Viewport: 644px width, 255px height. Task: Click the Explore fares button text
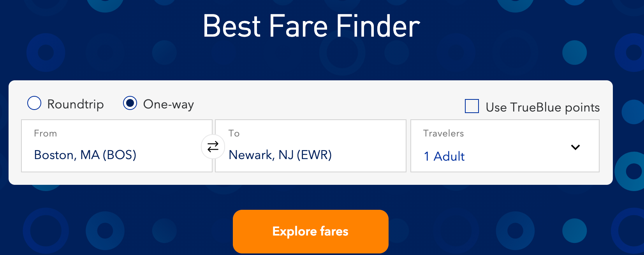[310, 232]
